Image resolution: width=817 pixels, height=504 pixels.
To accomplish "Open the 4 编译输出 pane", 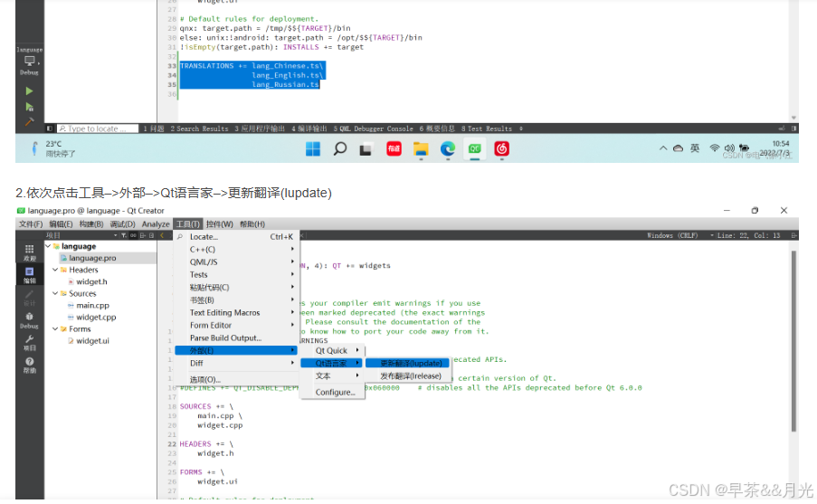I will [309, 128].
